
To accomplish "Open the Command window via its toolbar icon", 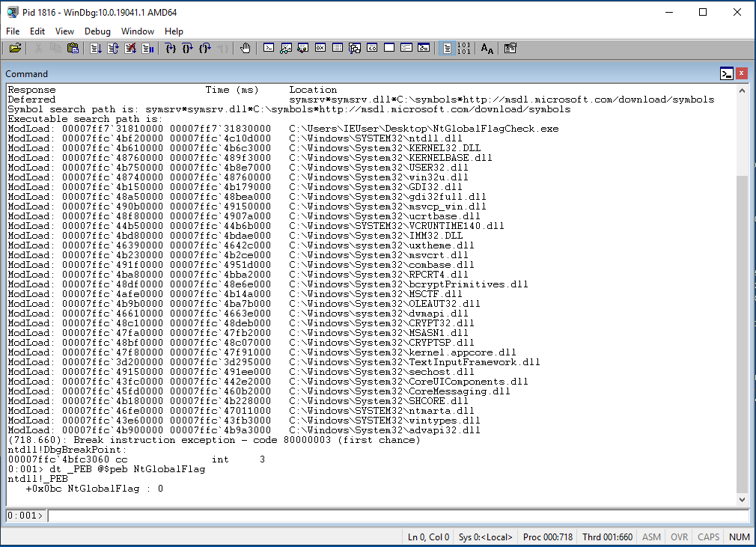I will tap(269, 48).
